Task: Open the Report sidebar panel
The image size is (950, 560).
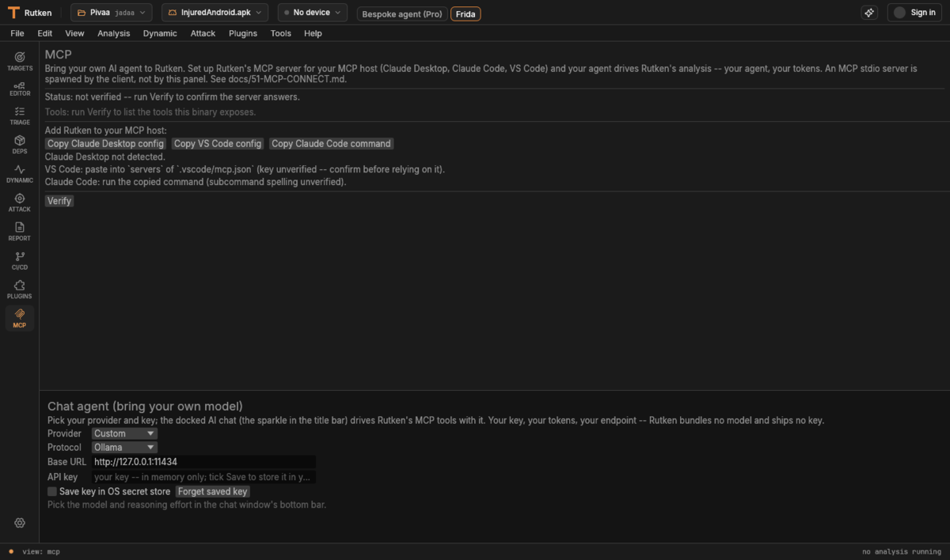Action: [20, 232]
